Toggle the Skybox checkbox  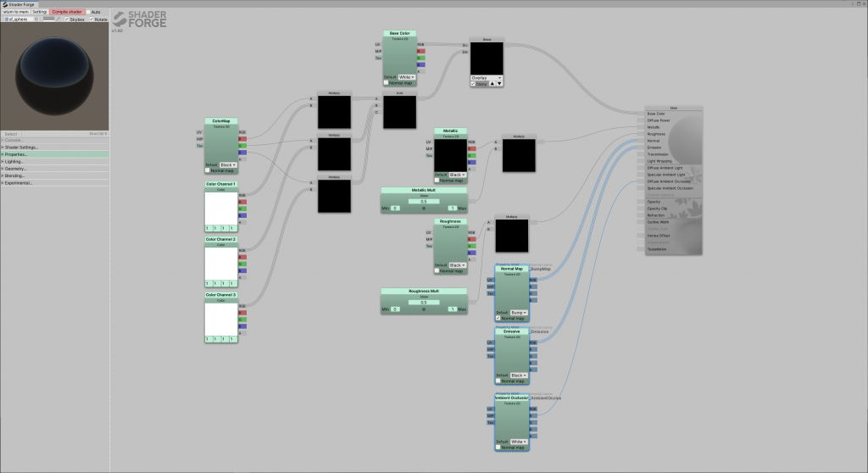pyautogui.click(x=66, y=19)
